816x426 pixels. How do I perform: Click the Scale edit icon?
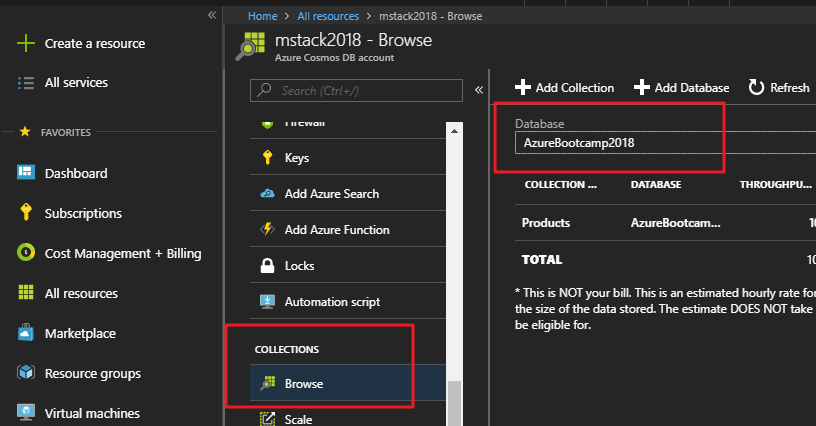(267, 419)
